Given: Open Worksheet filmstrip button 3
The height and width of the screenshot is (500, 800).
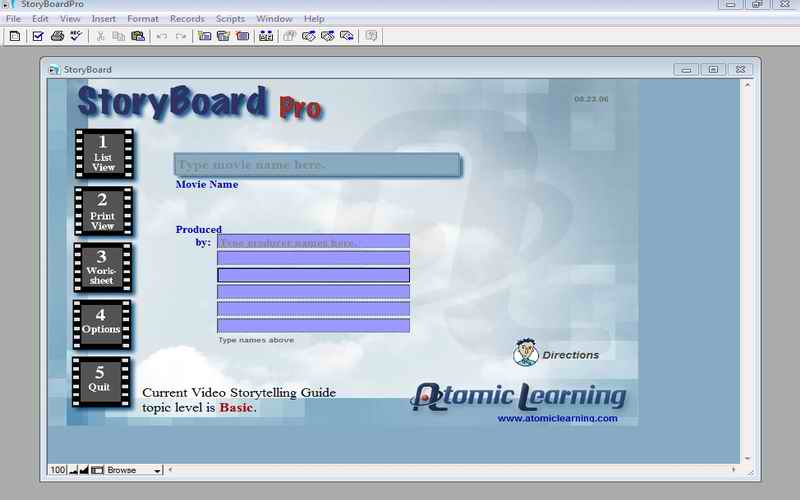Looking at the screenshot, I should point(102,268).
